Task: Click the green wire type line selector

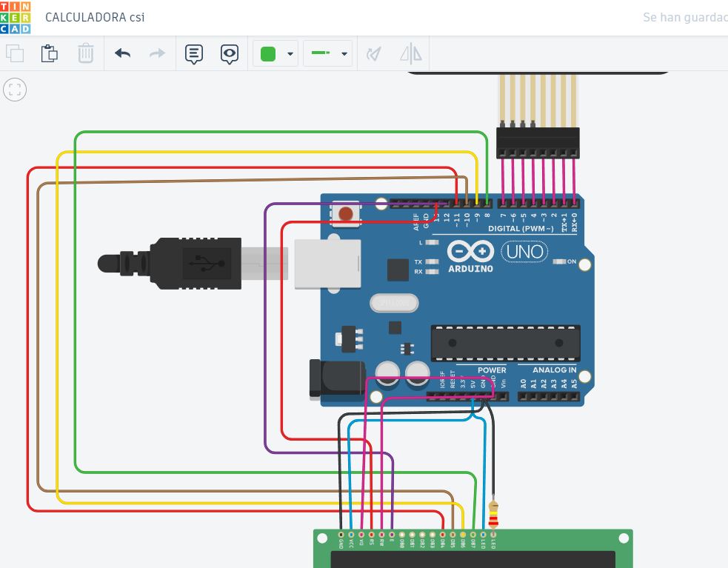Action: click(x=321, y=53)
